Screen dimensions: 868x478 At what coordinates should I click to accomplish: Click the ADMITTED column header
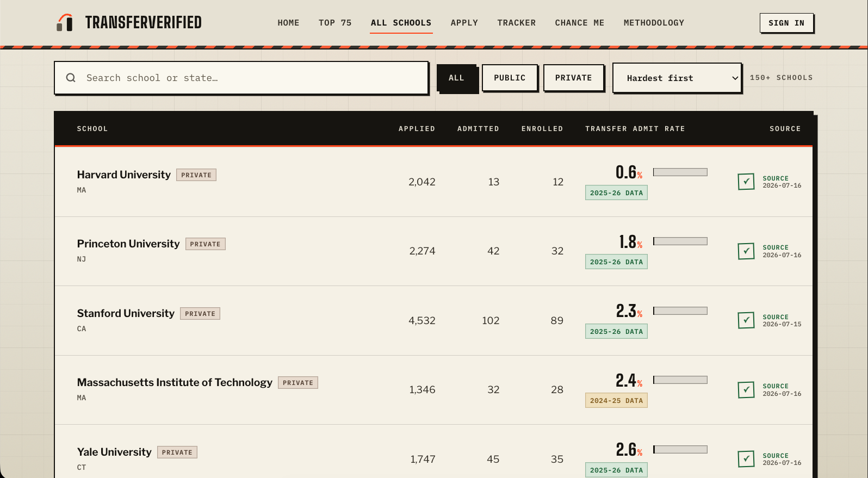point(478,129)
